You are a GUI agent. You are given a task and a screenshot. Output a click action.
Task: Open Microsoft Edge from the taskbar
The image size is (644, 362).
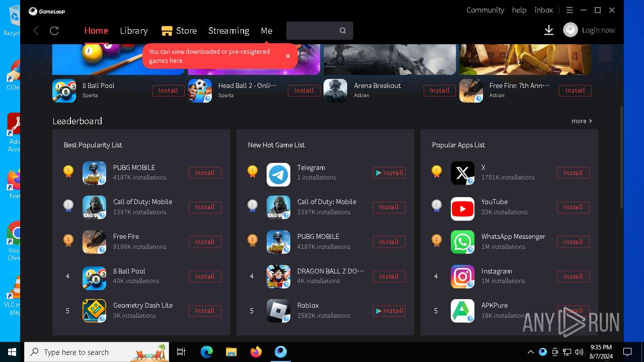tap(207, 352)
